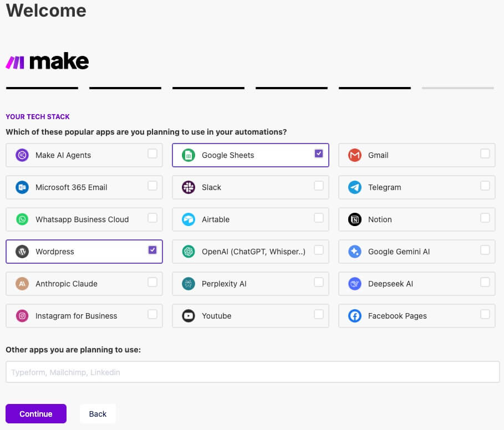Click the Slack logo icon
This screenshot has width=504, height=430.
click(x=189, y=187)
